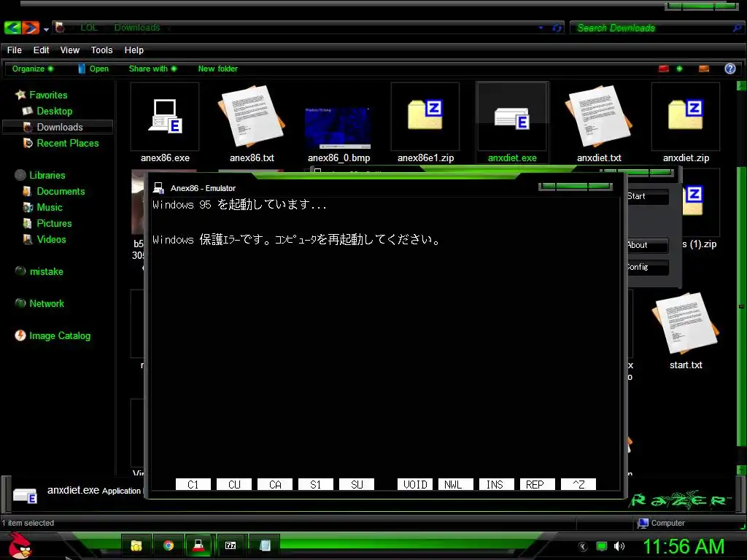
Task: Open the Help menu
Action: [x=134, y=50]
